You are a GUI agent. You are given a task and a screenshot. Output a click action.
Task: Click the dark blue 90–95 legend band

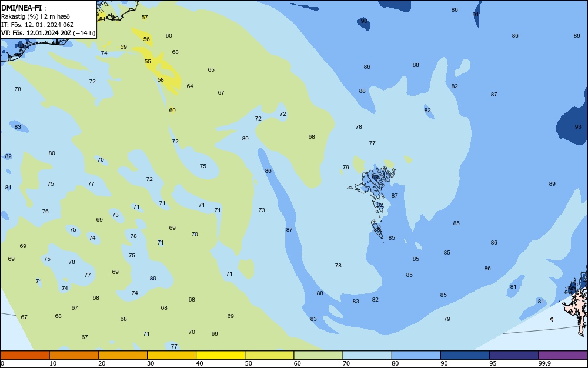click(465, 355)
